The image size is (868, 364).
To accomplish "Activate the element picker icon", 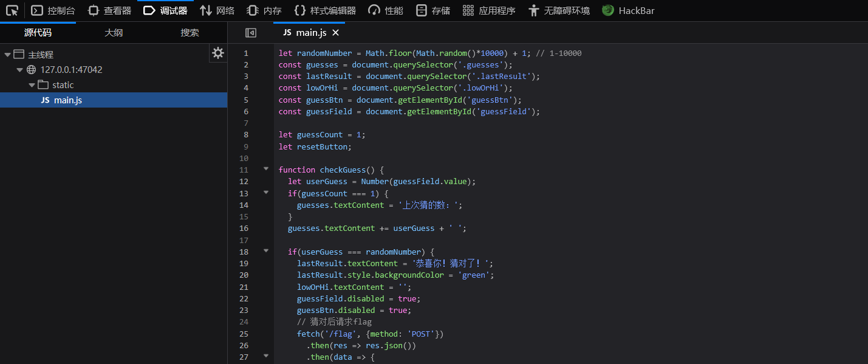I will point(12,10).
